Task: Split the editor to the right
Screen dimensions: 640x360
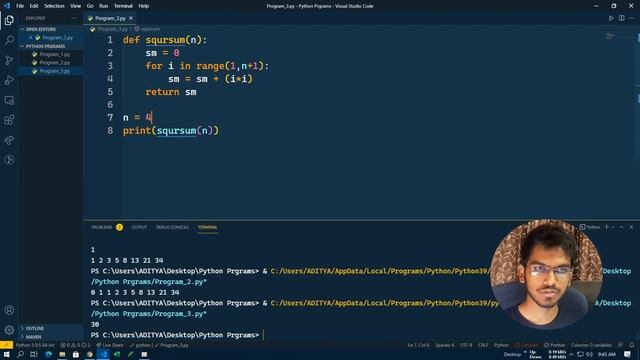Action: (x=621, y=18)
